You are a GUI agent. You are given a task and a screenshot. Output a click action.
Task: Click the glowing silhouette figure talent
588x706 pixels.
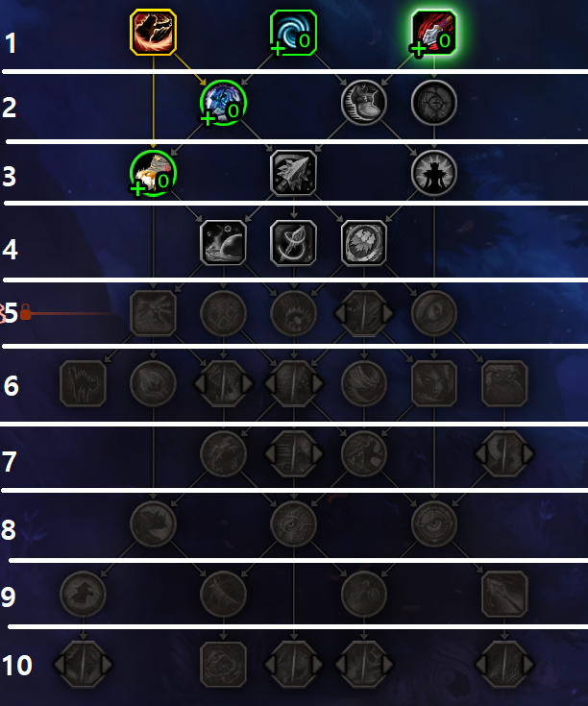coord(434,173)
